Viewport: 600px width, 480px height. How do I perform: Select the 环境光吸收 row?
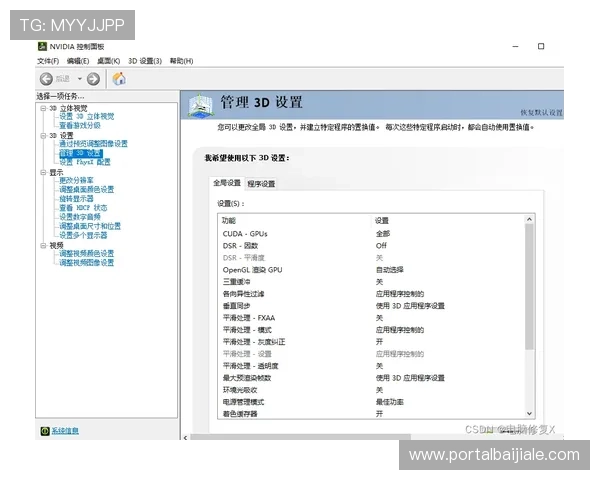click(371, 390)
